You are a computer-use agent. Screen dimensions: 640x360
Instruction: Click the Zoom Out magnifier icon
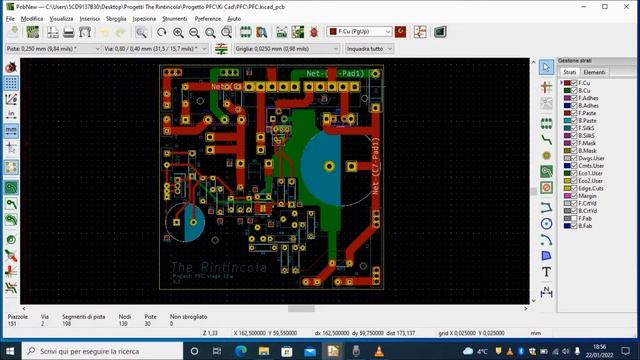click(194, 32)
